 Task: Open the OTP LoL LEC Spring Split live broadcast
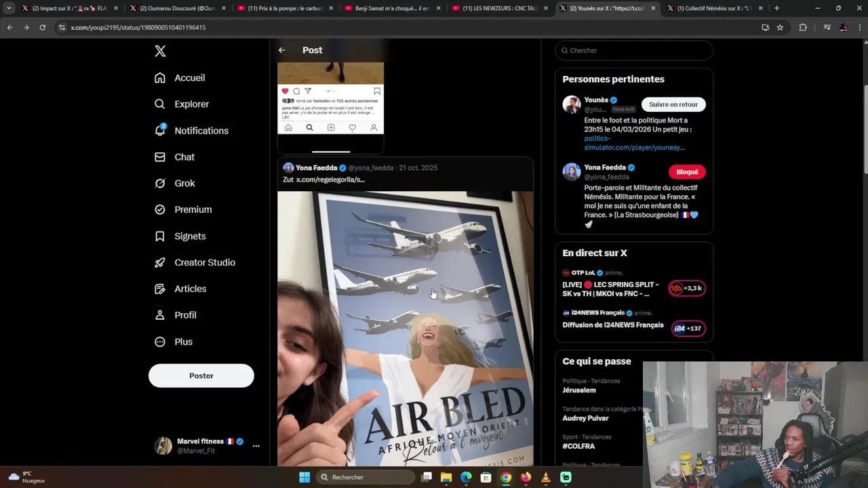(x=610, y=289)
